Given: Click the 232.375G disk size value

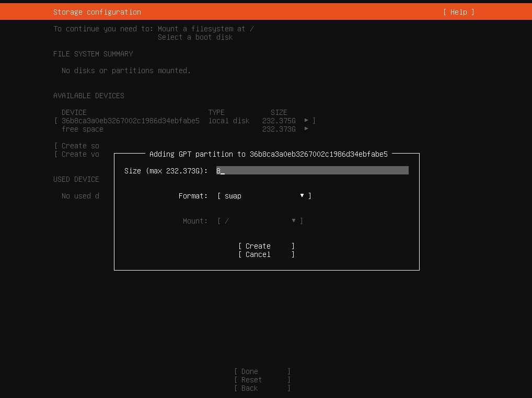Looking at the screenshot, I should [x=279, y=121].
